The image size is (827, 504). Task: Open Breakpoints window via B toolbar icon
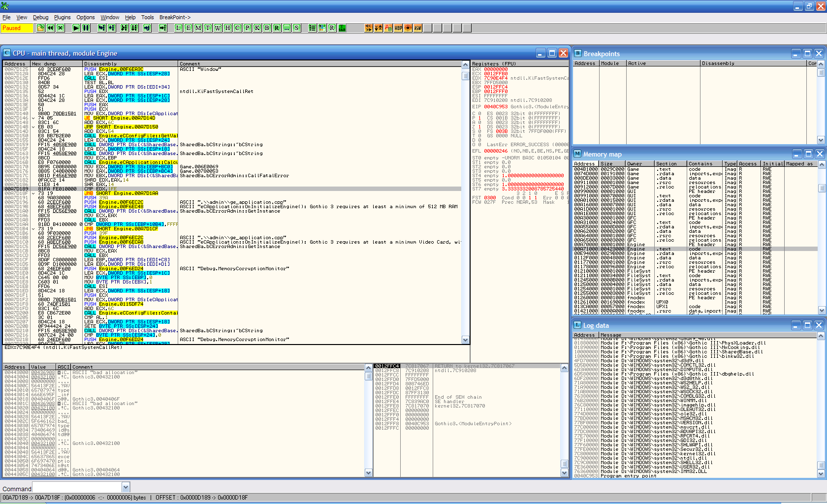267,28
